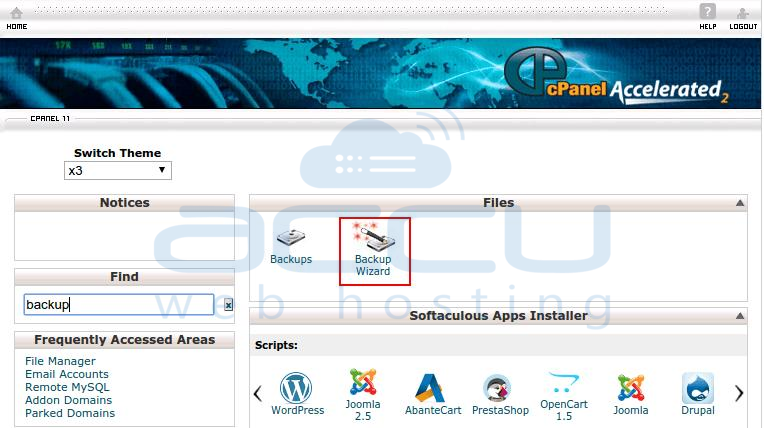Click the HOME text label
The image size is (764, 428).
point(17,26)
